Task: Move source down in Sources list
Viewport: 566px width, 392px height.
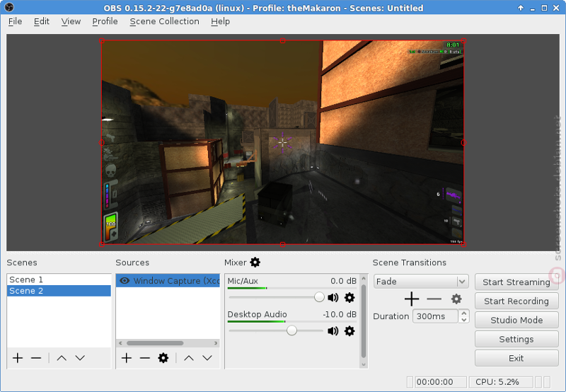Action: point(207,358)
